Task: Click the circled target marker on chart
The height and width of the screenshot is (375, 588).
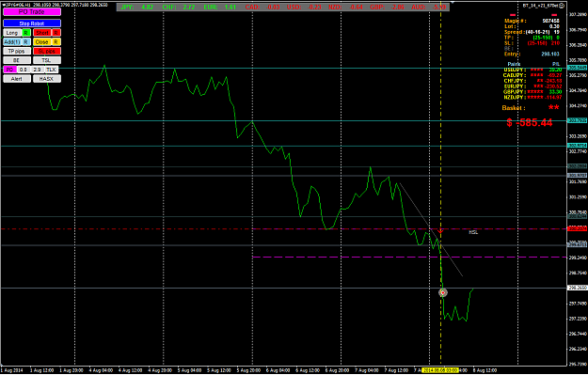Action: coord(443,292)
